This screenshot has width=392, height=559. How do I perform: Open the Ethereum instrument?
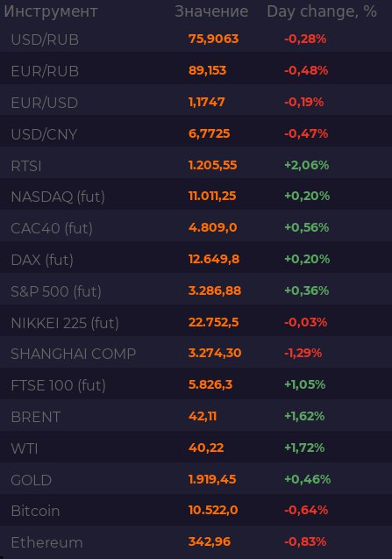tap(196, 542)
